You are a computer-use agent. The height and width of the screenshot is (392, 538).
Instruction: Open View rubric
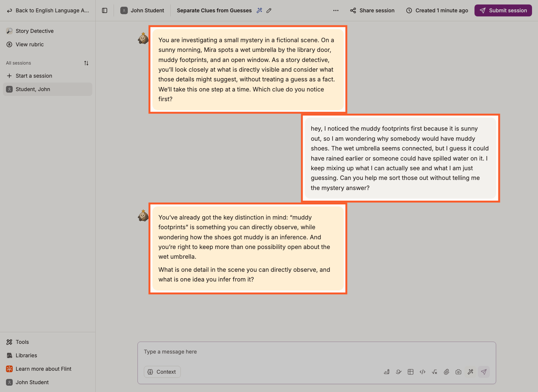pos(47,44)
